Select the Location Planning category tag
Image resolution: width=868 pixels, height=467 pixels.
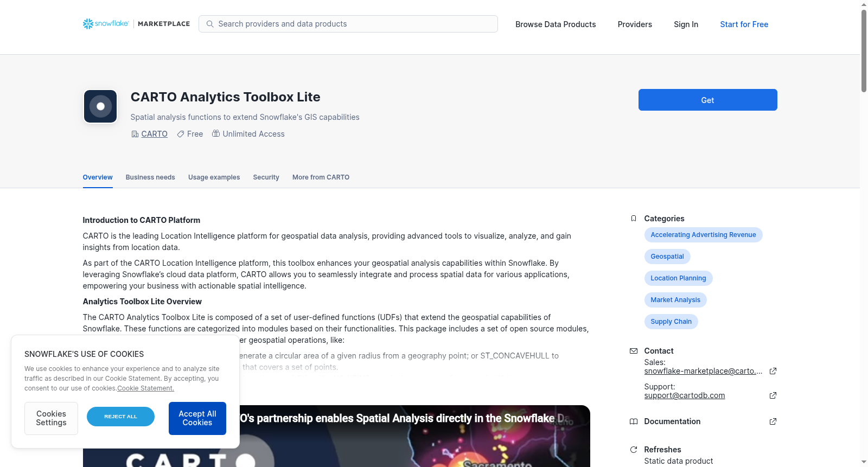(678, 278)
